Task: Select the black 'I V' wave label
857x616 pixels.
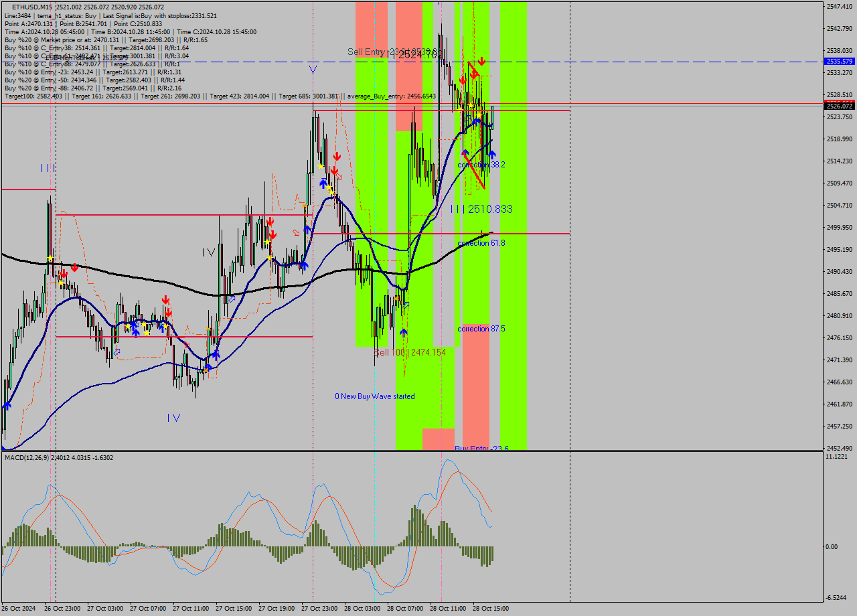Action: (209, 252)
